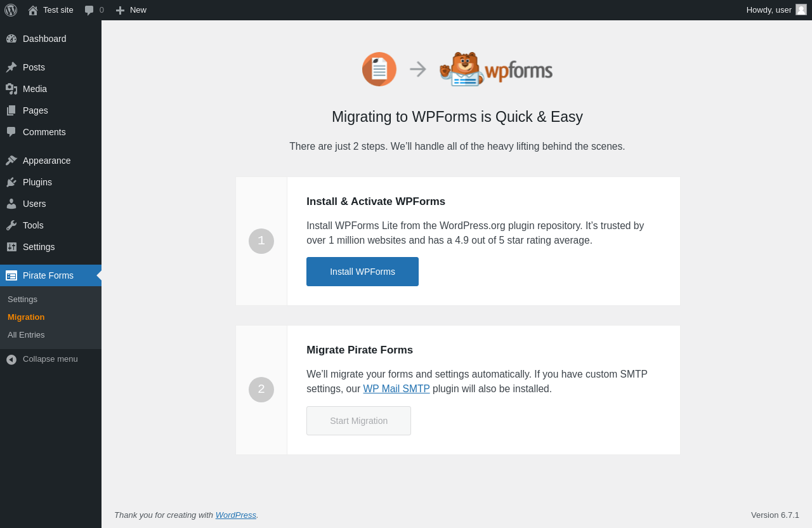Click the plus New content icon
The height and width of the screenshot is (528, 812).
(x=120, y=10)
